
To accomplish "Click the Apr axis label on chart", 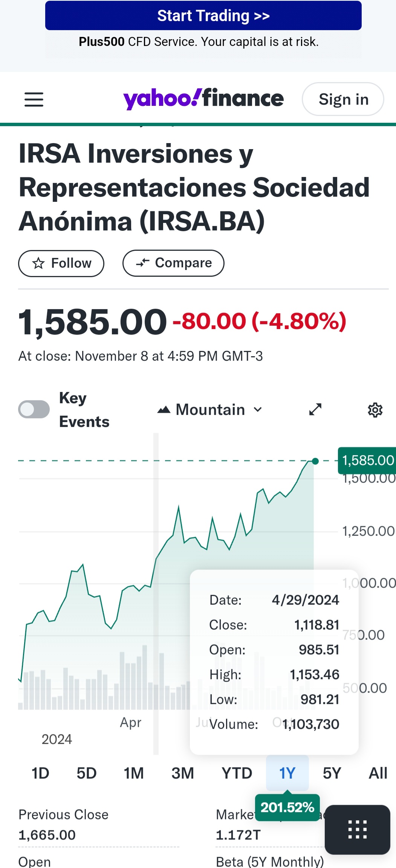I will pyautogui.click(x=130, y=723).
